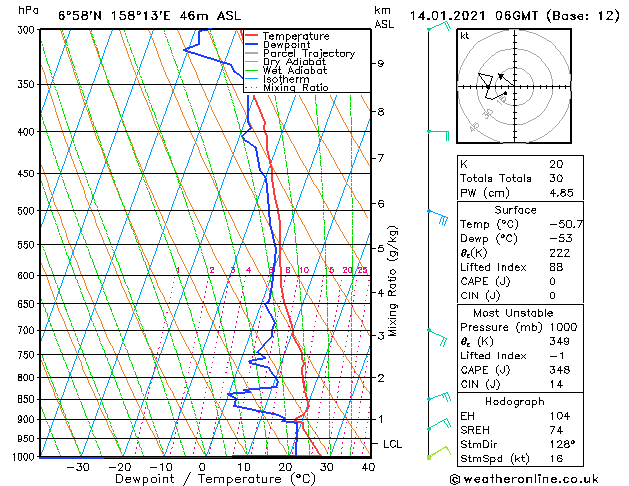This screenshot has width=629, height=486.
Task: Click the 40 temperature axis tick label
Action: click(x=368, y=467)
